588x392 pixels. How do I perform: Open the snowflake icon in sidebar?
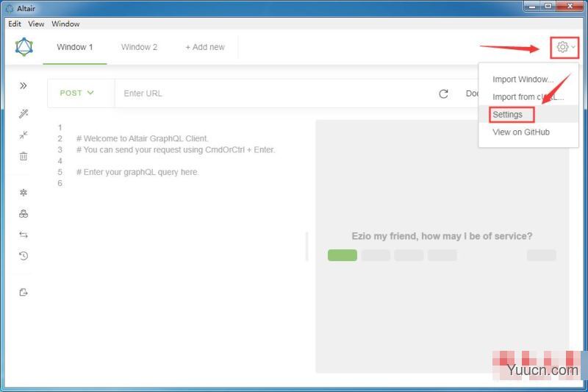tap(24, 193)
